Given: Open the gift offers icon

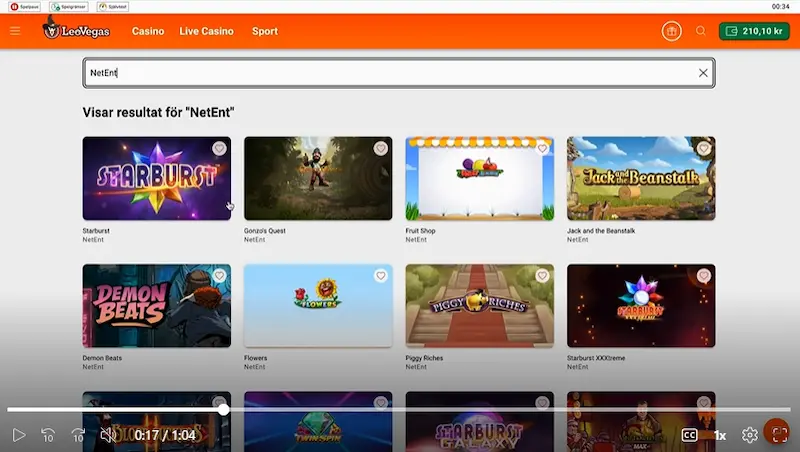Looking at the screenshot, I should [x=671, y=31].
